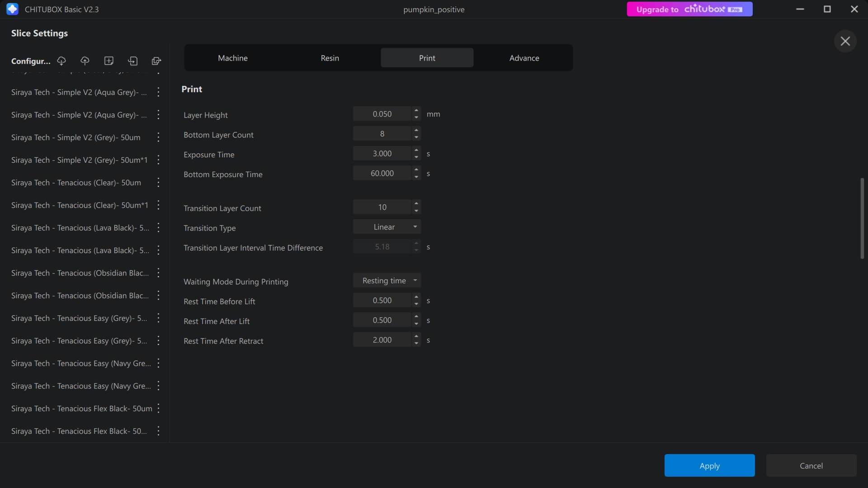Decrease Bottom Layer Count with down arrow
The width and height of the screenshot is (868, 488).
[416, 137]
